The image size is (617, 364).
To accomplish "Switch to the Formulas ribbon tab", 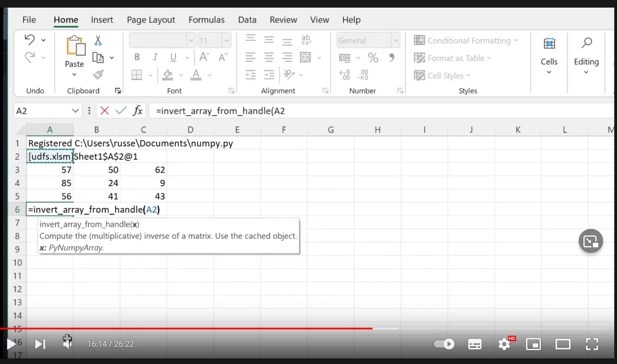I will coord(207,20).
